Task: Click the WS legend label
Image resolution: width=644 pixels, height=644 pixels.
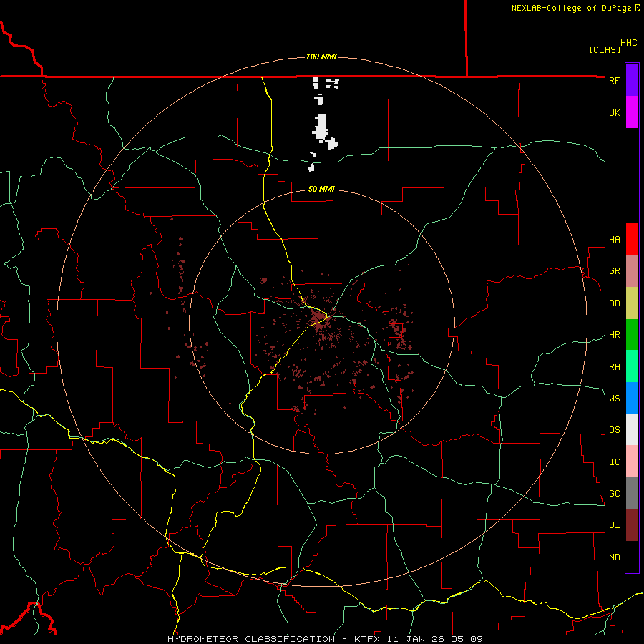Action: tap(614, 398)
